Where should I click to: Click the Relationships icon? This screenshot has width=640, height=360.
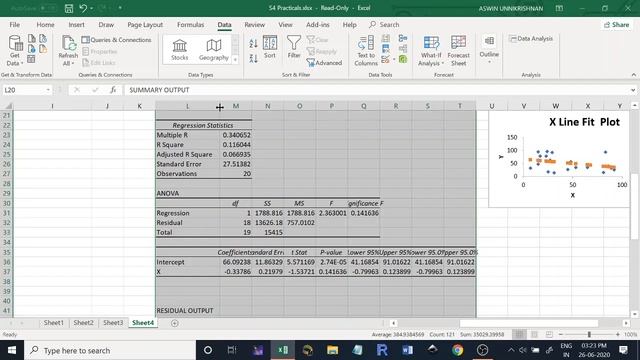pyautogui.click(x=403, y=49)
